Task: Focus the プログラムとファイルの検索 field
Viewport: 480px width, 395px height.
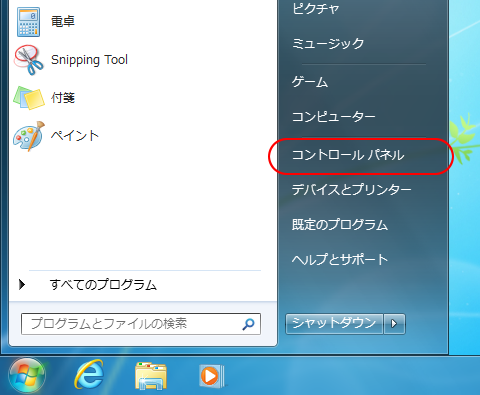Action: (141, 324)
